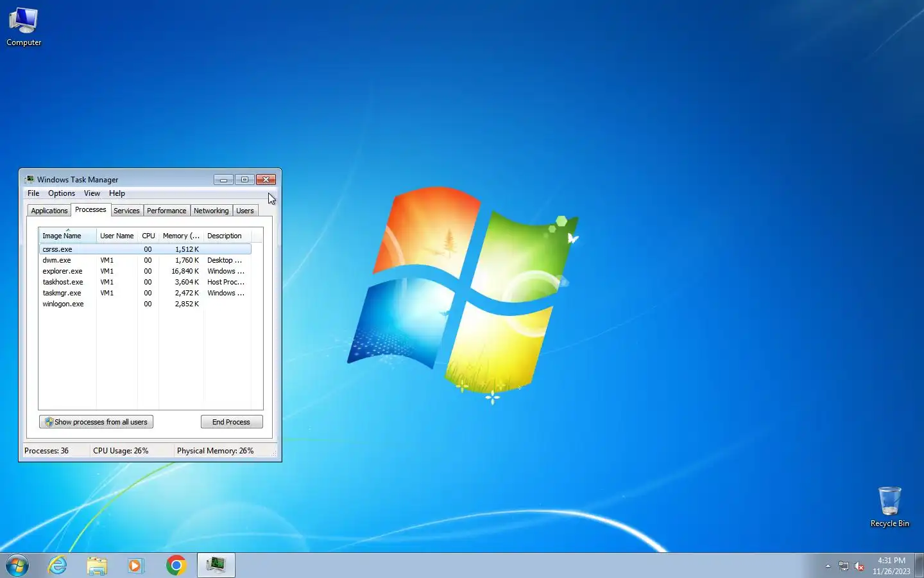Launch Google Chrome from the taskbar
Image resolution: width=924 pixels, height=578 pixels.
pos(176,565)
